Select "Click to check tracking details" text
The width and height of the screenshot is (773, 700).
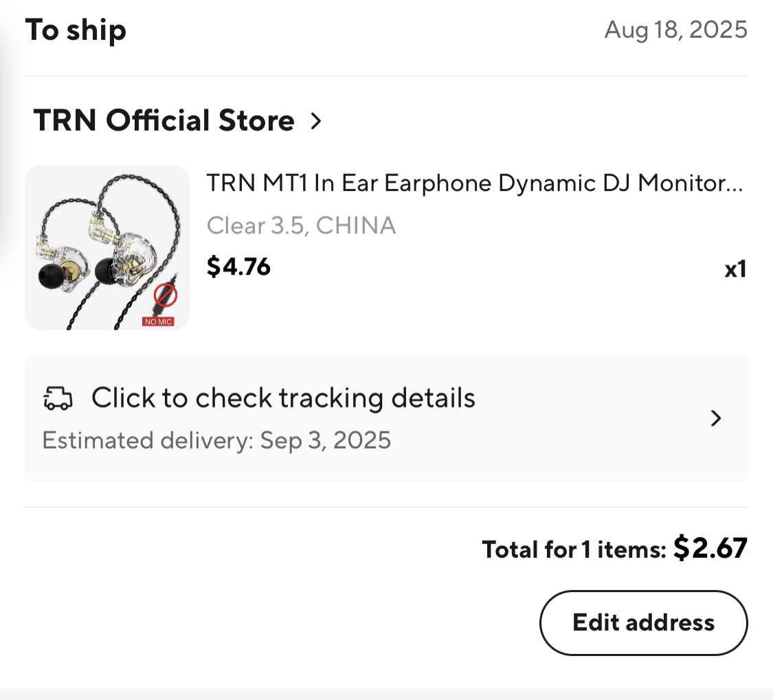pyautogui.click(x=283, y=398)
